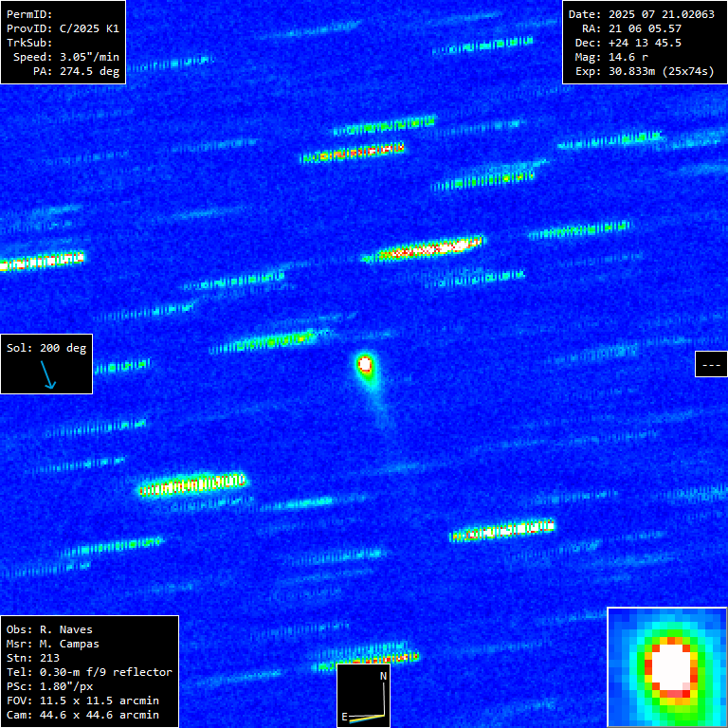Click 'Tel: 0.30-m f/9 reflector' line
Viewport: 728px width, 728px height.
[89, 672]
